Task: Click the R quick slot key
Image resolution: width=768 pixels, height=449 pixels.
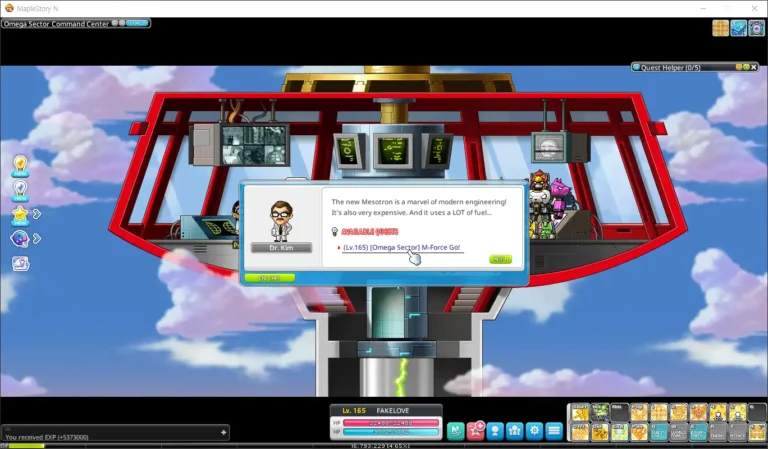Action: click(x=718, y=432)
